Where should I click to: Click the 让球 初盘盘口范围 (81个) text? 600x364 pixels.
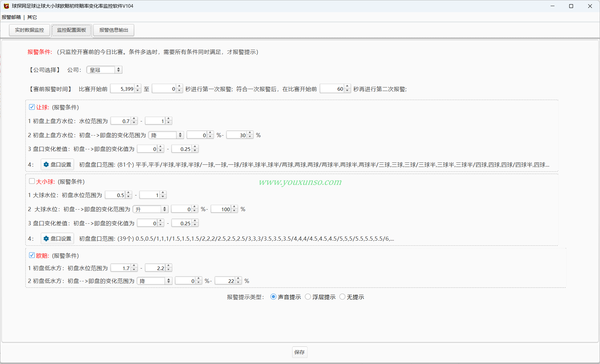click(x=314, y=165)
